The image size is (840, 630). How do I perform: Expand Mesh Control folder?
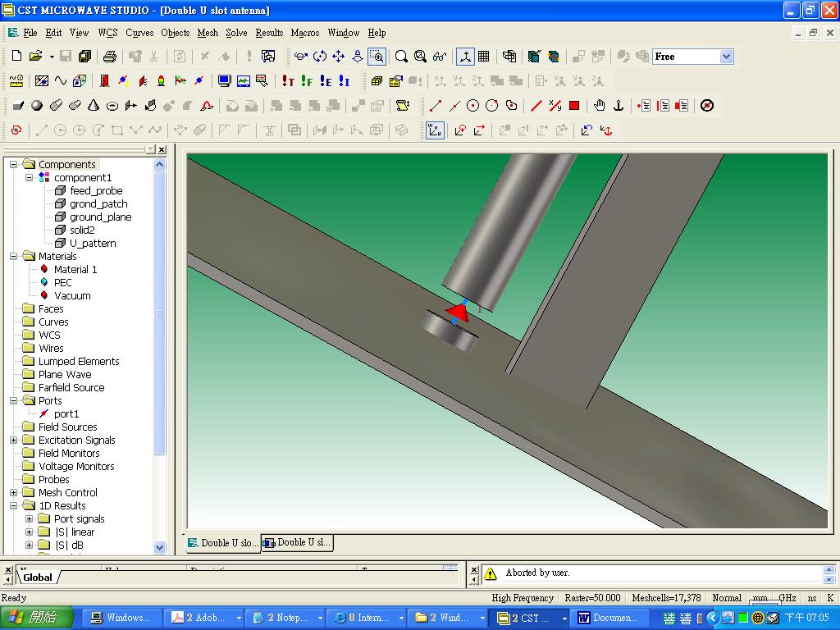(x=13, y=492)
